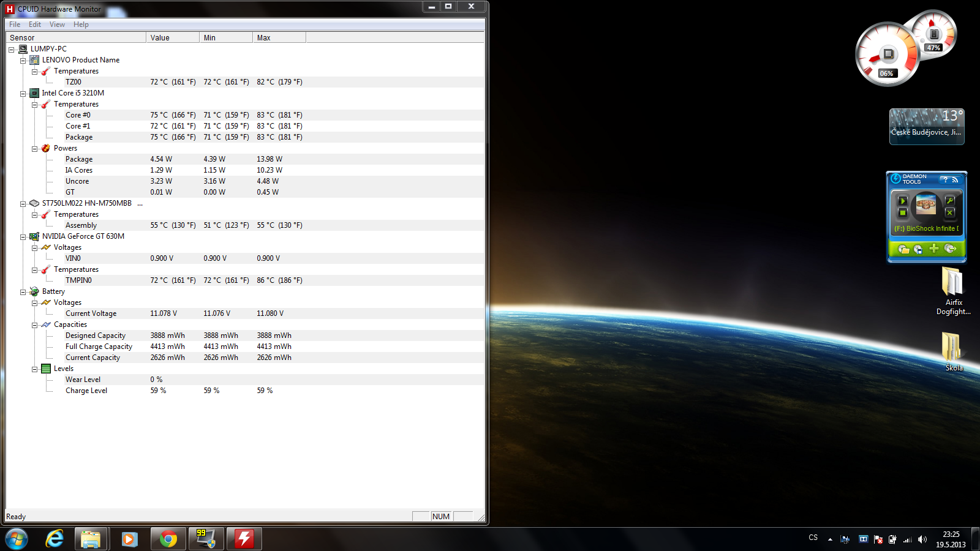Select the Designed Capacity row label
This screenshot has height=551, width=980.
click(96, 335)
